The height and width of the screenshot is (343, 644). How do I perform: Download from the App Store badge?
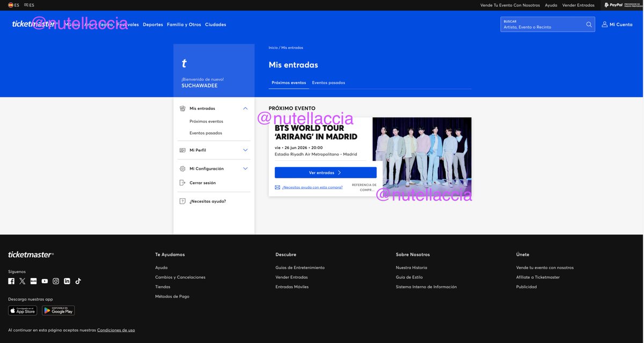(x=23, y=310)
